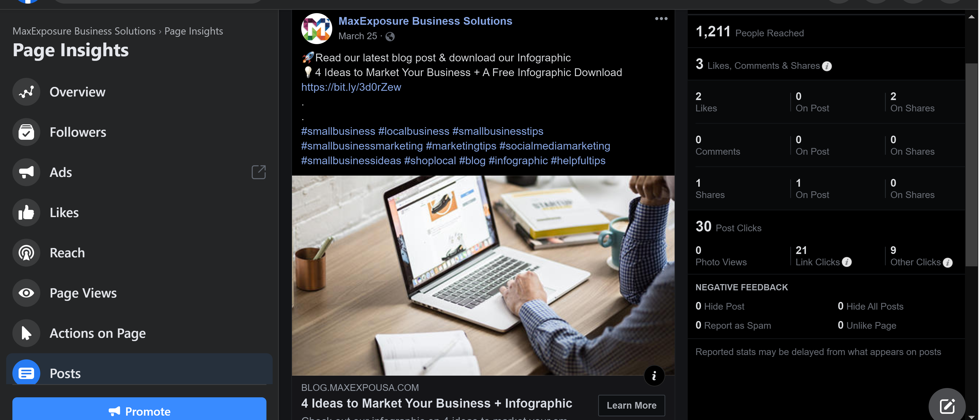Open Ads in external window icon

pos(259,172)
